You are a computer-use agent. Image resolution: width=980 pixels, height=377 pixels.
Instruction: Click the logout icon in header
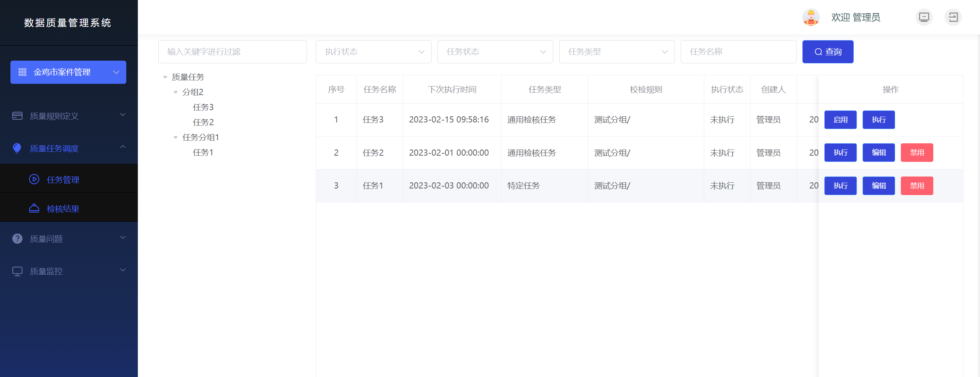[953, 17]
